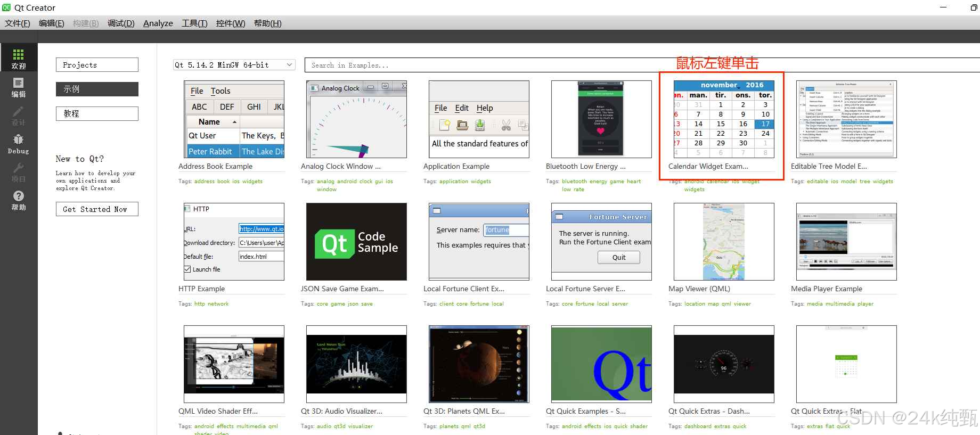Select the Design (设计) mode icon
The height and width of the screenshot is (435, 980).
point(18,115)
